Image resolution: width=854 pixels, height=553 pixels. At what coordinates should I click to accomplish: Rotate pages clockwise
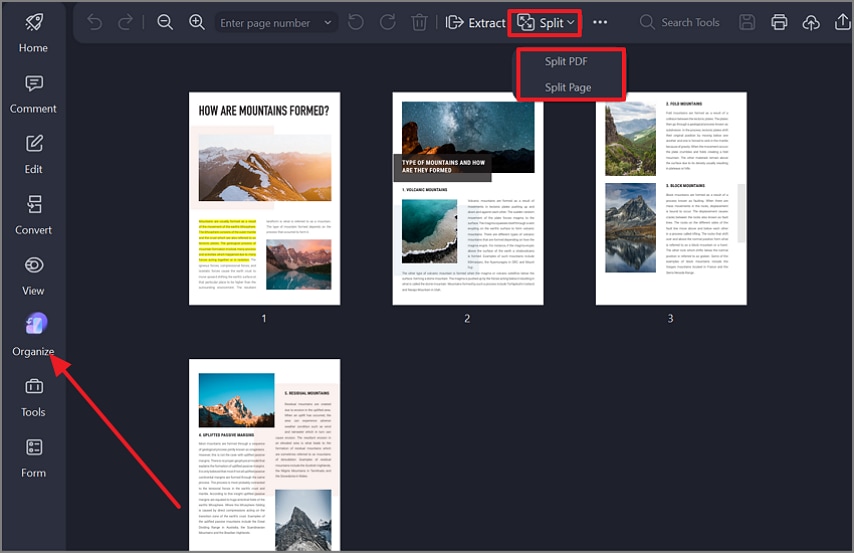click(388, 22)
